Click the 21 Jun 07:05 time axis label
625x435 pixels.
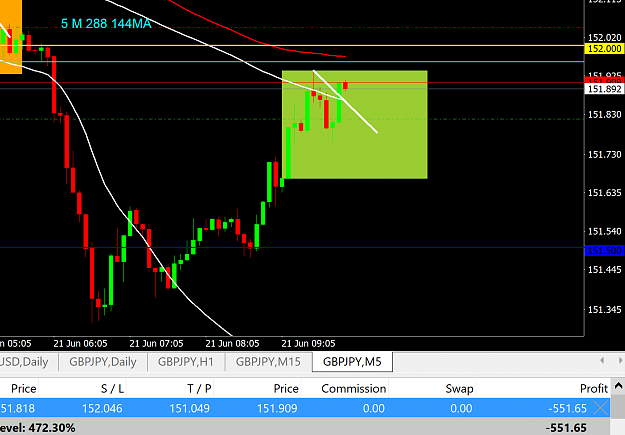coord(156,343)
